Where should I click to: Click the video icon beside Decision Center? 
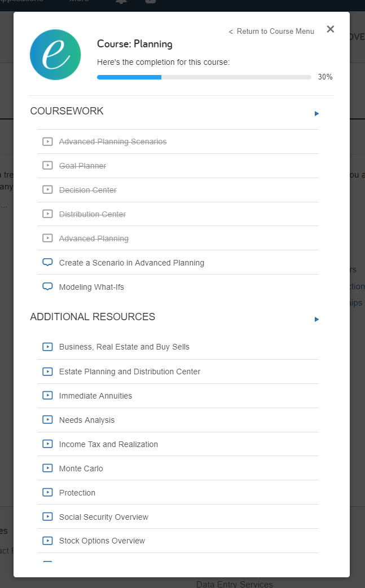pyautogui.click(x=47, y=190)
